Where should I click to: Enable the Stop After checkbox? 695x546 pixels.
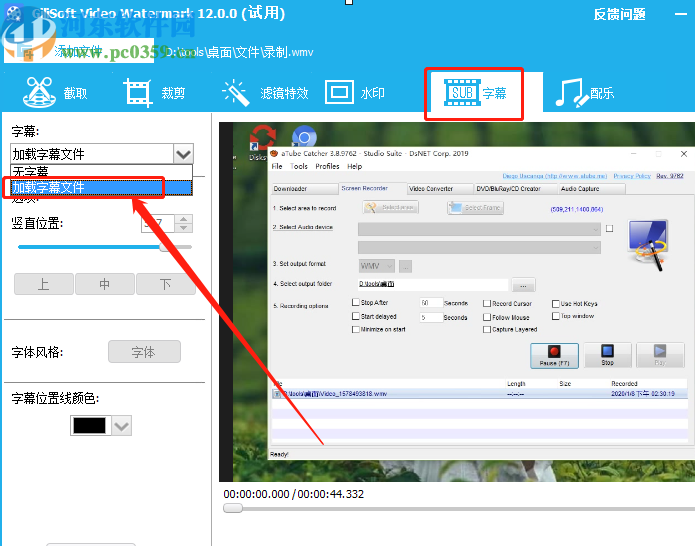(x=355, y=302)
